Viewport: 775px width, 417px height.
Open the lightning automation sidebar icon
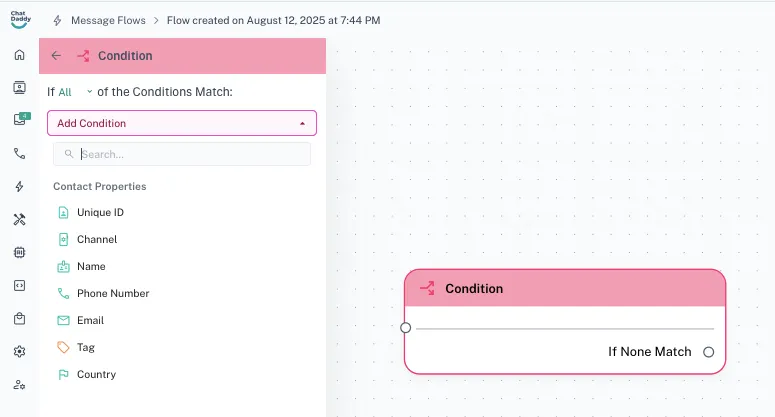[19, 186]
